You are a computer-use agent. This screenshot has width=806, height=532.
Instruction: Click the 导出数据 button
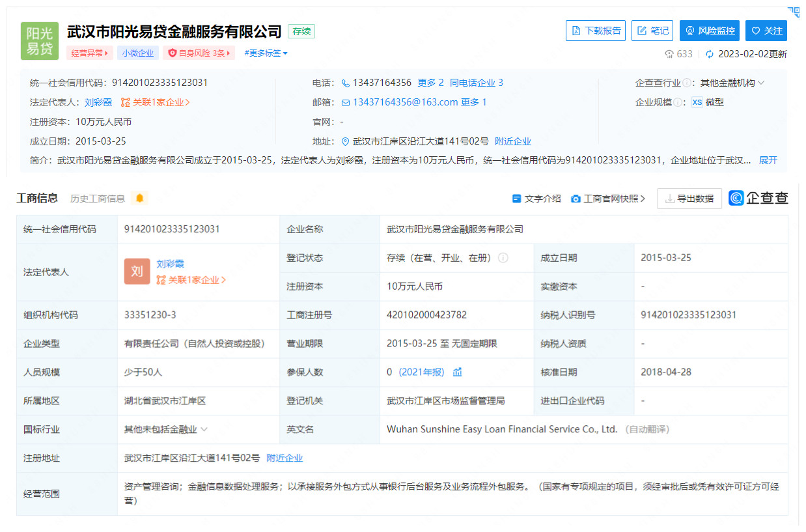(x=689, y=199)
